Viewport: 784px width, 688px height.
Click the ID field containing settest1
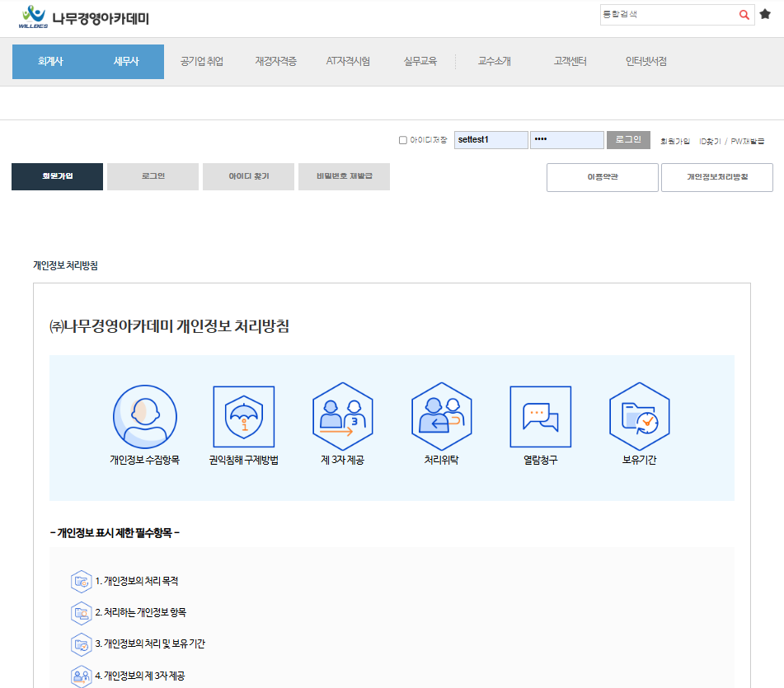coord(491,140)
